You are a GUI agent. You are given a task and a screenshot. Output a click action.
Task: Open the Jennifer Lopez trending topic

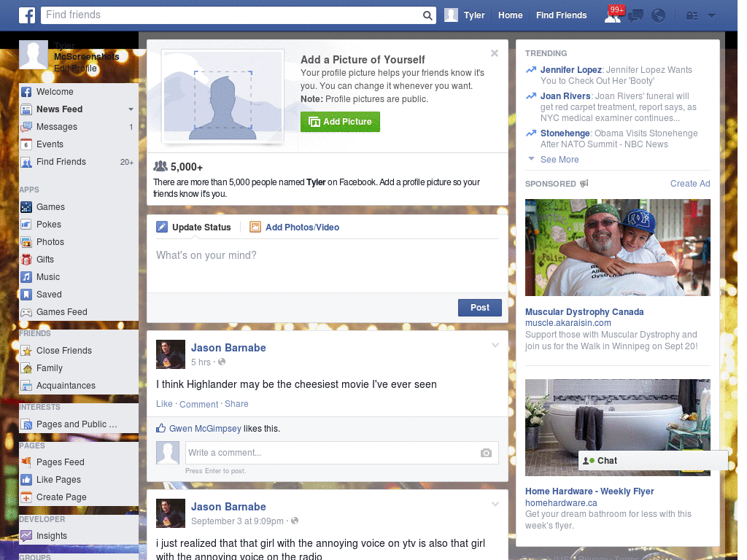click(570, 70)
